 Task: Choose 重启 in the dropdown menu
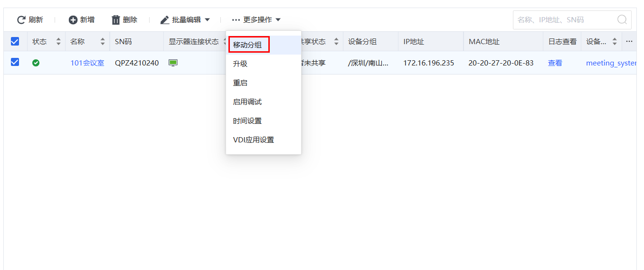point(240,83)
